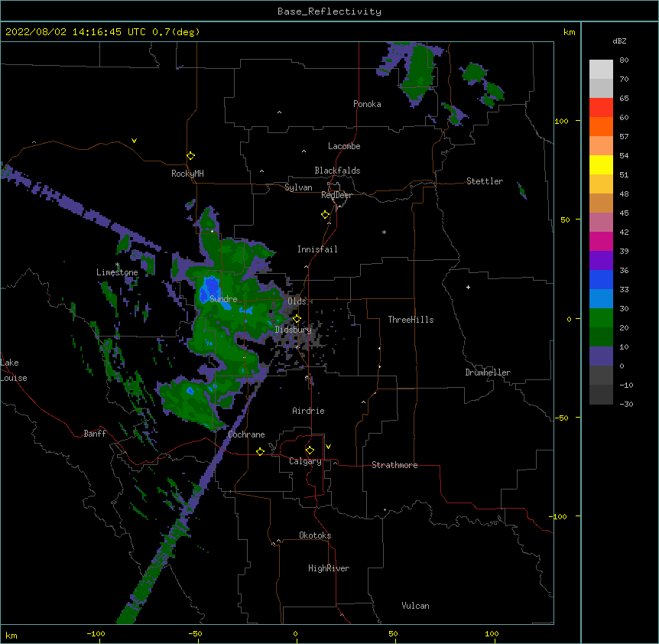Select the Innisfail town label
This screenshot has height=644, width=659.
point(317,249)
